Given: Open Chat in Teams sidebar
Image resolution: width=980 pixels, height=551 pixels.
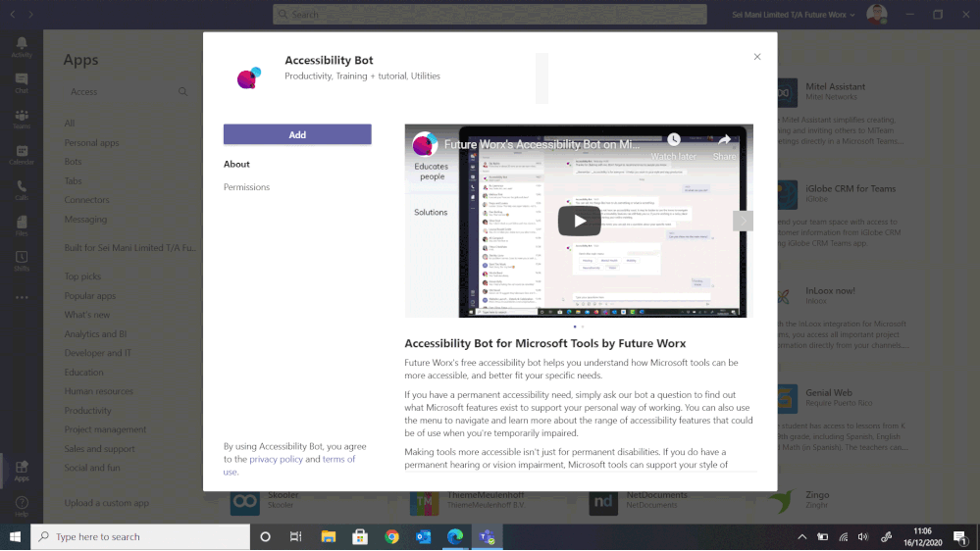Looking at the screenshot, I should [22, 83].
